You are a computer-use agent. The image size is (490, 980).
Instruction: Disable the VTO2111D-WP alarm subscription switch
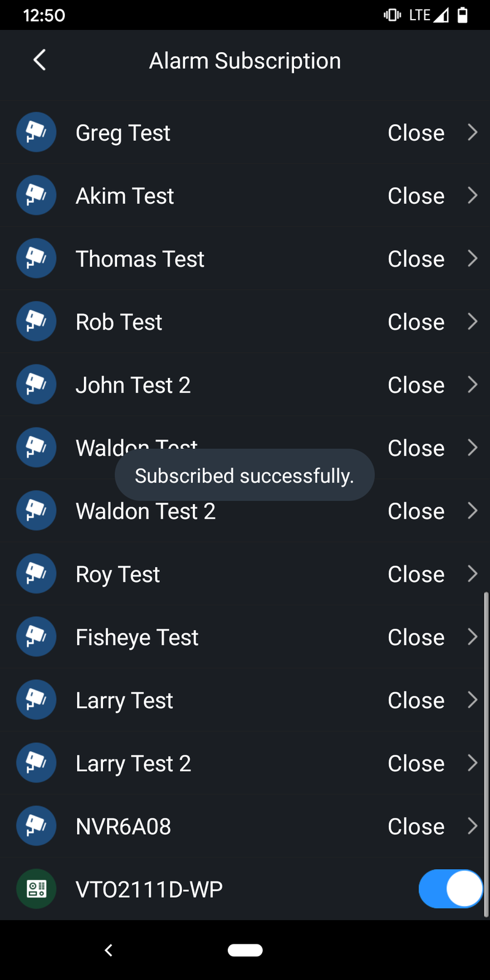coord(450,889)
